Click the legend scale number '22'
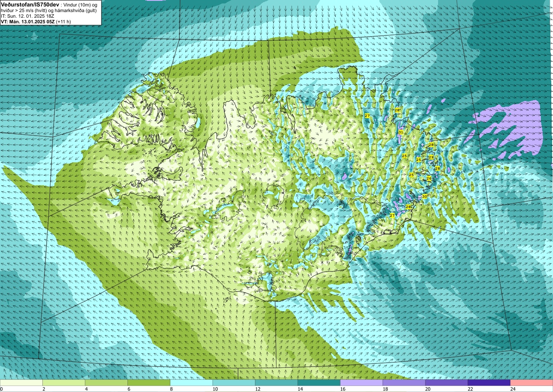Screen dimensions: 553x392 click(470, 389)
